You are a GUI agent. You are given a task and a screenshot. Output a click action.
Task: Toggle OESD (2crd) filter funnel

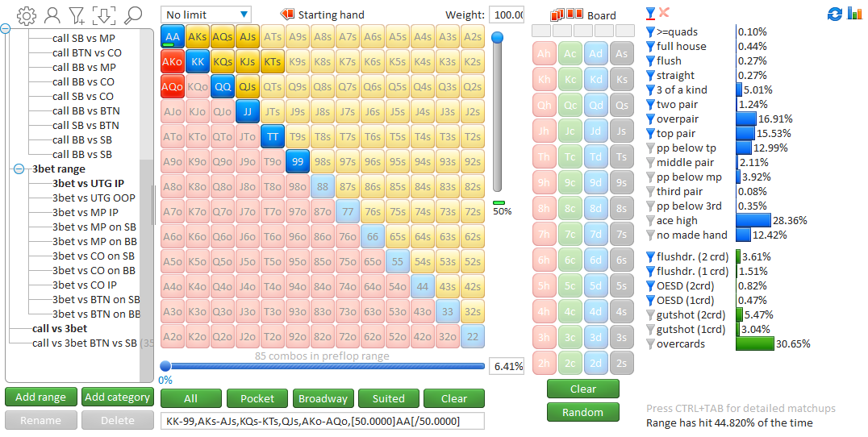[x=651, y=286]
